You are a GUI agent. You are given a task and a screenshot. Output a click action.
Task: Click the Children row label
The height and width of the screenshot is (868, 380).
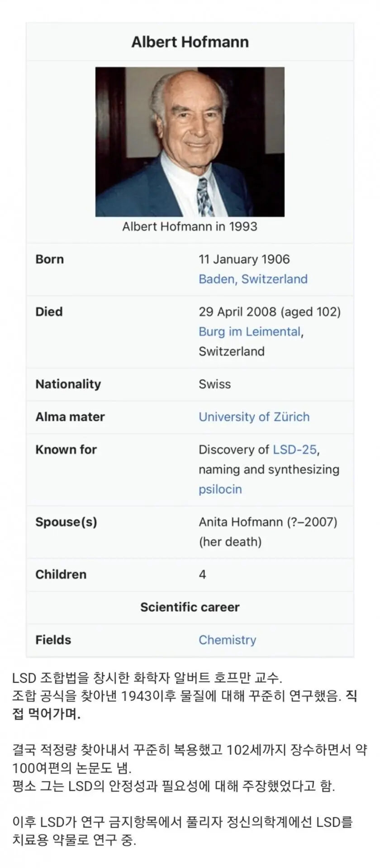[x=61, y=574]
